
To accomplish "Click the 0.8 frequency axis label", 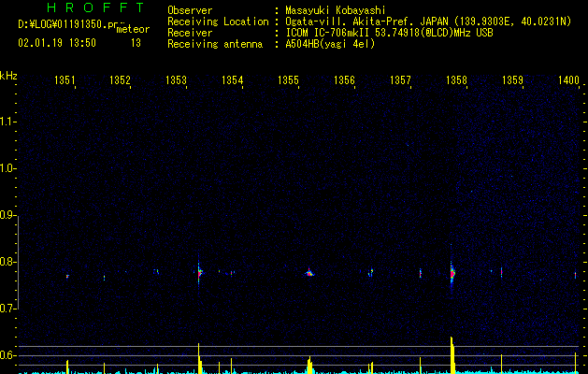I will tap(8, 262).
